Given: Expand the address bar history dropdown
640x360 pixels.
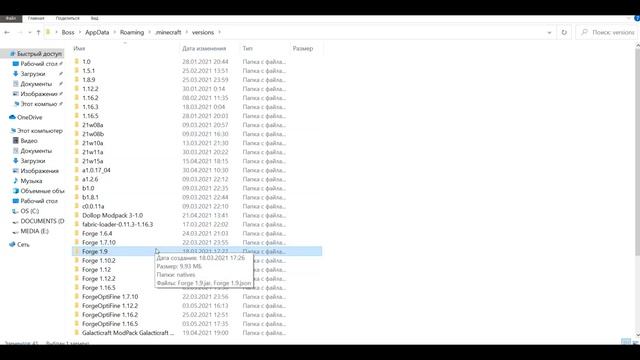Looking at the screenshot, I should 549,32.
